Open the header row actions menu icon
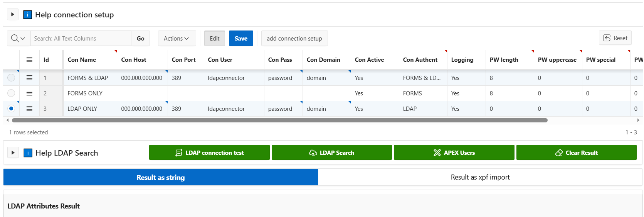This screenshot has width=644, height=217. tap(29, 59)
